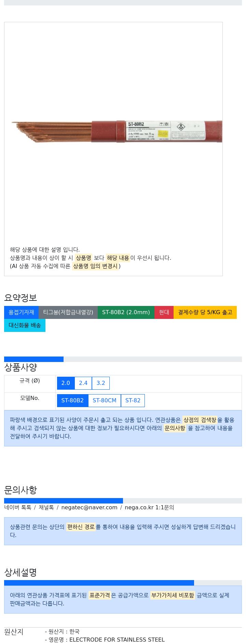Switch to model ST-80CM
The height and width of the screenshot is (644, 246).
pyautogui.click(x=105, y=401)
